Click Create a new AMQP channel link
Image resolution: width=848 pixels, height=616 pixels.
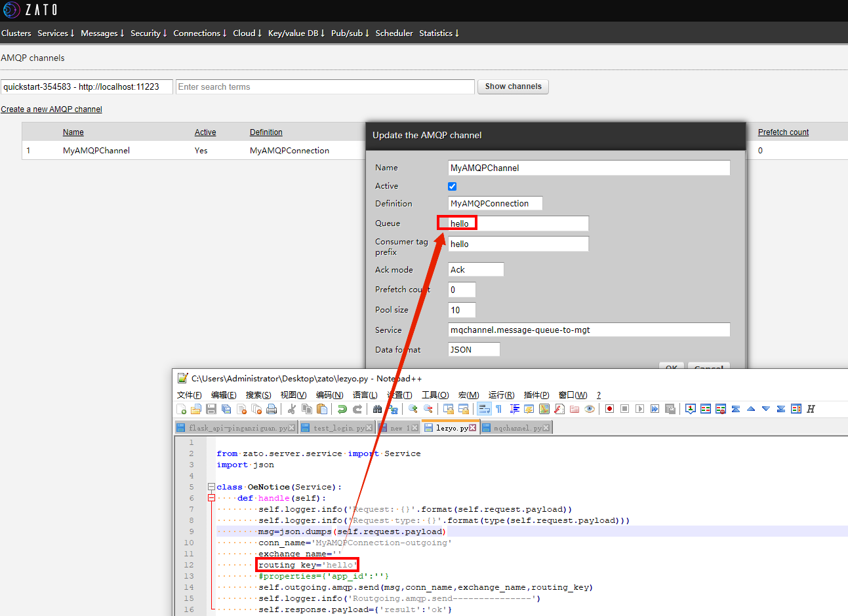(x=51, y=109)
